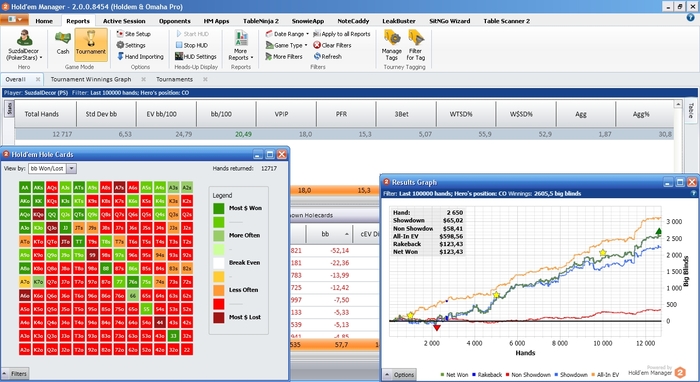Open the Active Session tab
Image resolution: width=700 pixels, height=382 pixels.
(124, 21)
